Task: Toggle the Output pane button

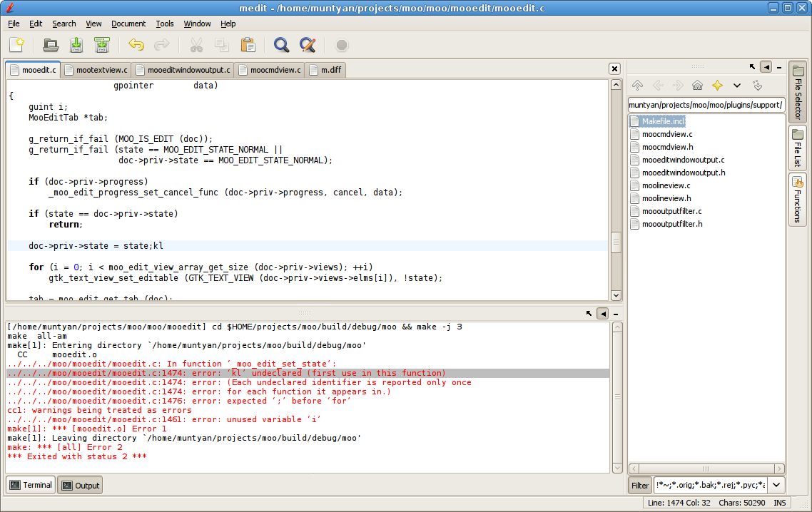Action: pyautogui.click(x=81, y=486)
